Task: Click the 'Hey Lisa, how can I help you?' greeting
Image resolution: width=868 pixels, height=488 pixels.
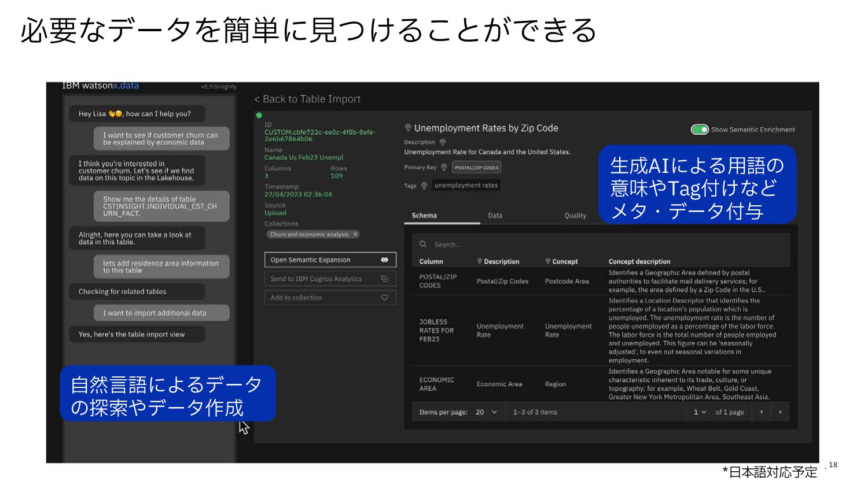Action: pyautogui.click(x=137, y=114)
